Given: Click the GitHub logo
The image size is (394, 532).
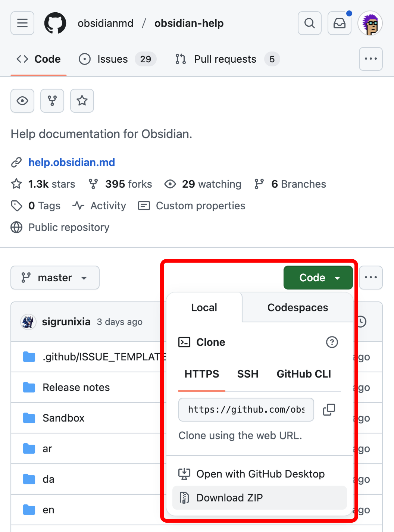Looking at the screenshot, I should click(x=55, y=23).
